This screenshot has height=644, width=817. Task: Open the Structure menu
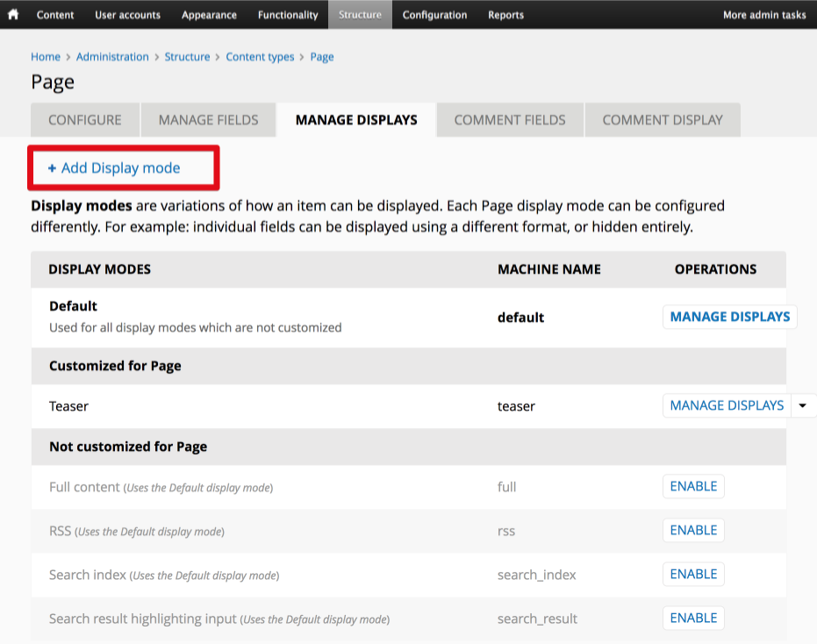(x=360, y=14)
